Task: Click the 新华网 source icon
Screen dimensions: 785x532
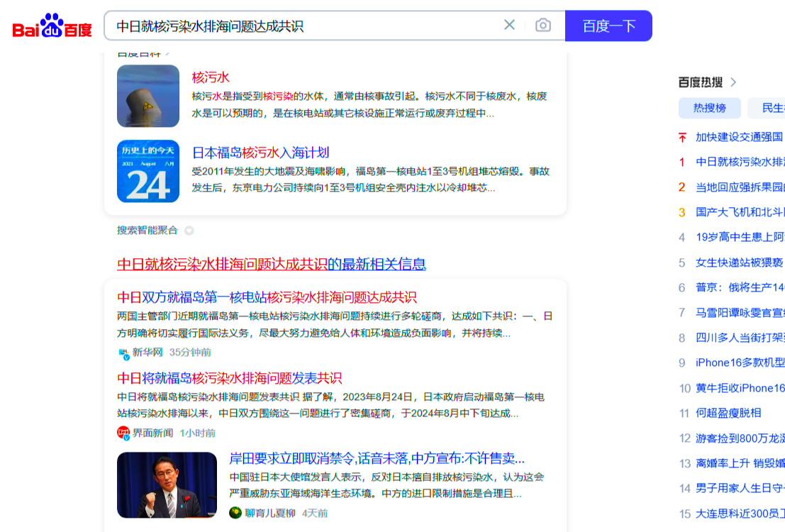Action: 124,353
